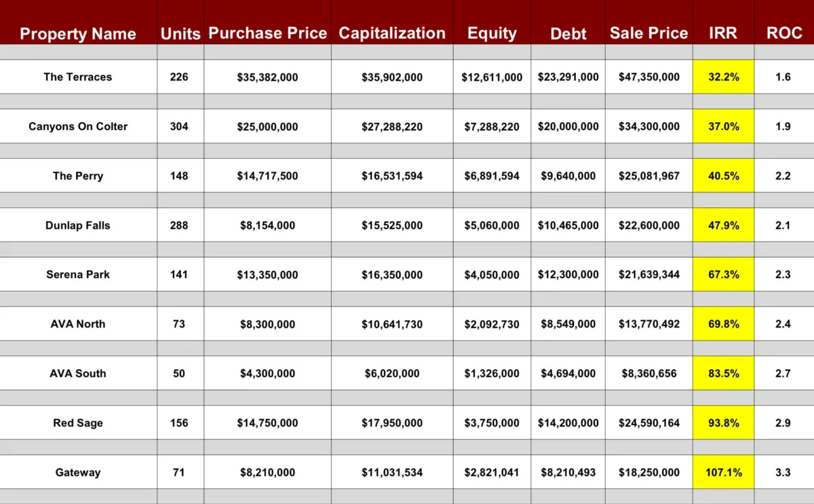Screen dimensions: 814x504
Task: Select Canyons On Colter purchase price $25,000,000
Action: coord(267,126)
